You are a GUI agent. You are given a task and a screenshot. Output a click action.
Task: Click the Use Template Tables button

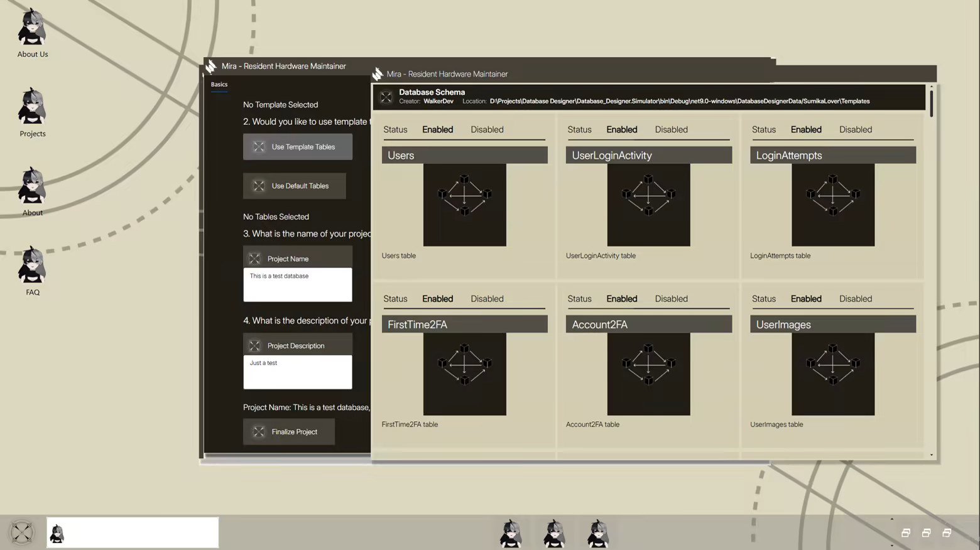pos(298,147)
